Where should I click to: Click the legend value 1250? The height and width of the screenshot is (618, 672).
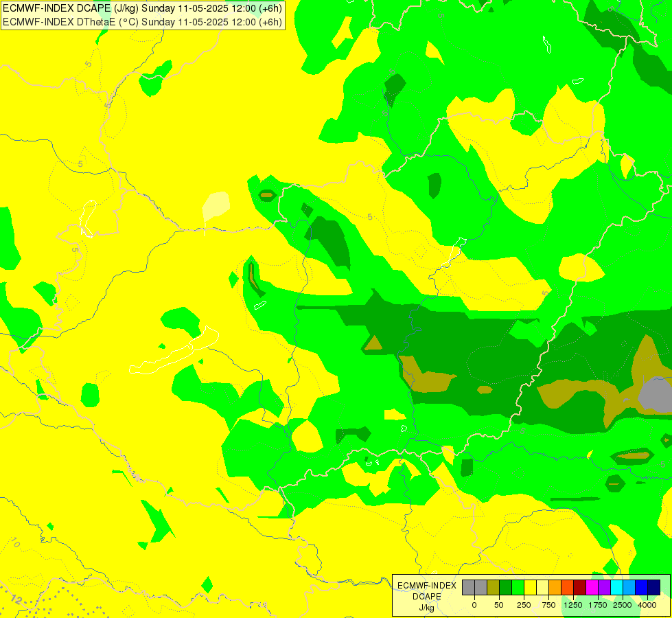point(573,605)
